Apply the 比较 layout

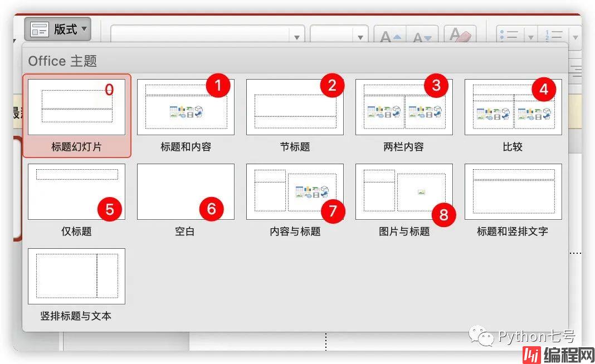(513, 107)
